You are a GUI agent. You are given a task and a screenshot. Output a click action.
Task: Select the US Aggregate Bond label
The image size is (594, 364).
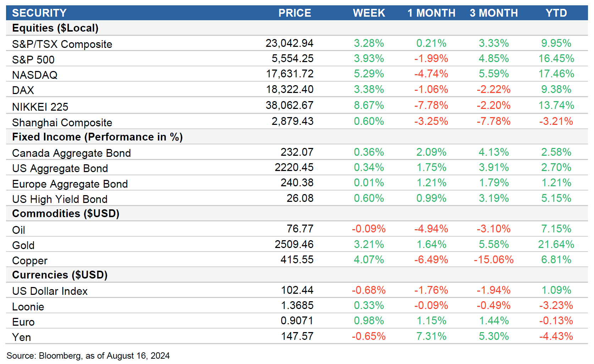(60, 169)
